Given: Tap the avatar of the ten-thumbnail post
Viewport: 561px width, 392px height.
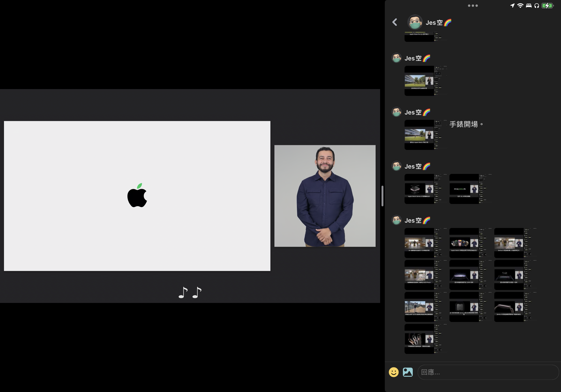Looking at the screenshot, I should 396,220.
